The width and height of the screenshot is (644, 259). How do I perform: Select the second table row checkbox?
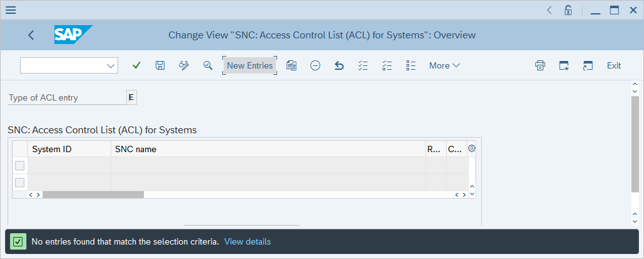click(x=19, y=182)
